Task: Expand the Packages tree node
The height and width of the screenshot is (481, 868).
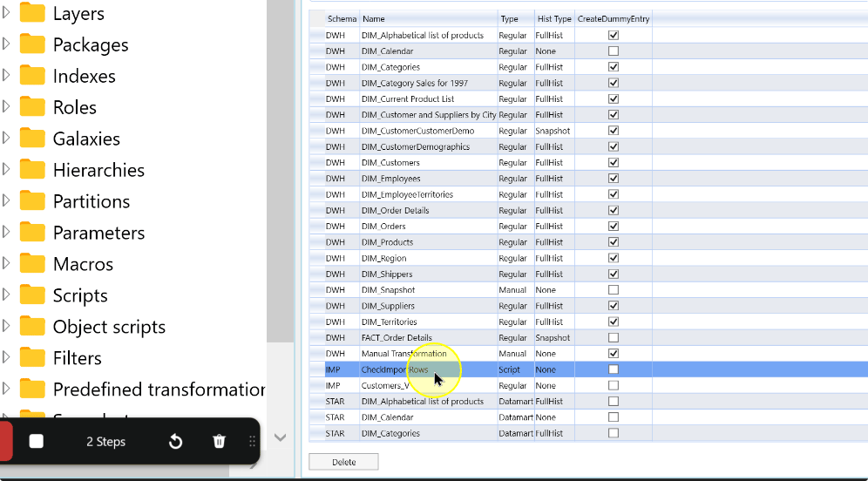Action: tap(6, 44)
